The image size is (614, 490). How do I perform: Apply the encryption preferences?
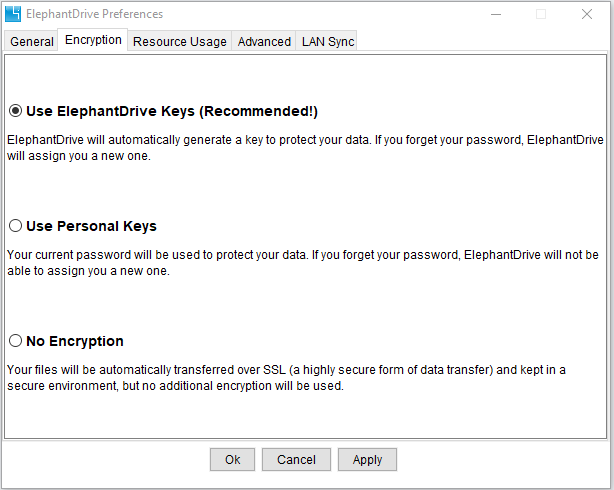pos(367,459)
